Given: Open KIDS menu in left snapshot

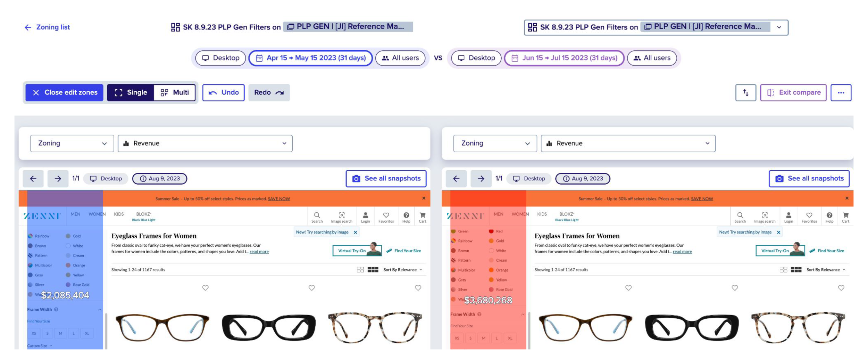Looking at the screenshot, I should [x=119, y=214].
